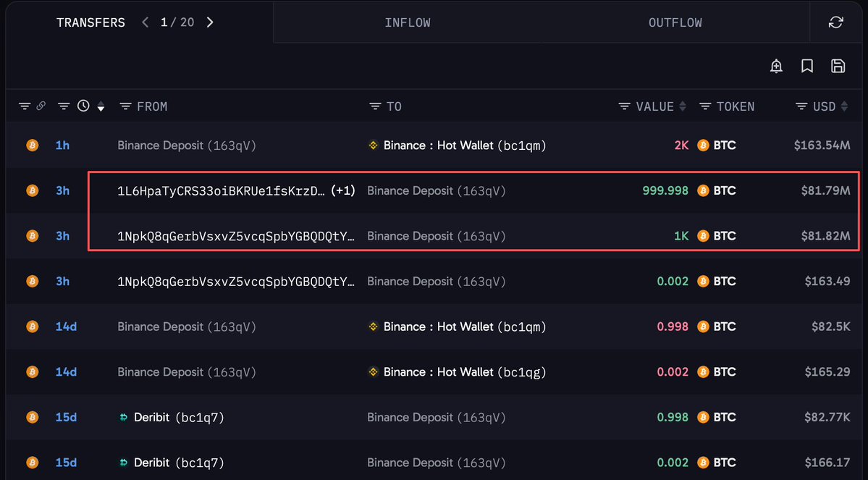This screenshot has height=480, width=868.
Task: Click the refresh transfers icon
Action: [x=836, y=22]
